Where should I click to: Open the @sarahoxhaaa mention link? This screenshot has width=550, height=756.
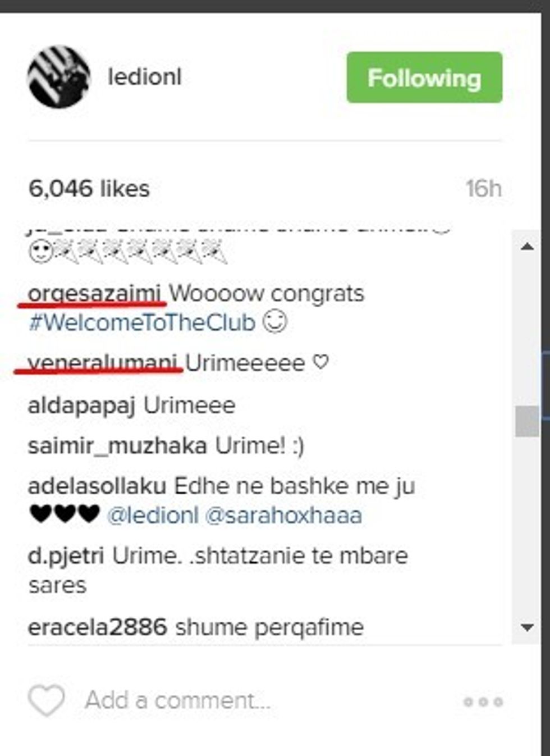(283, 516)
